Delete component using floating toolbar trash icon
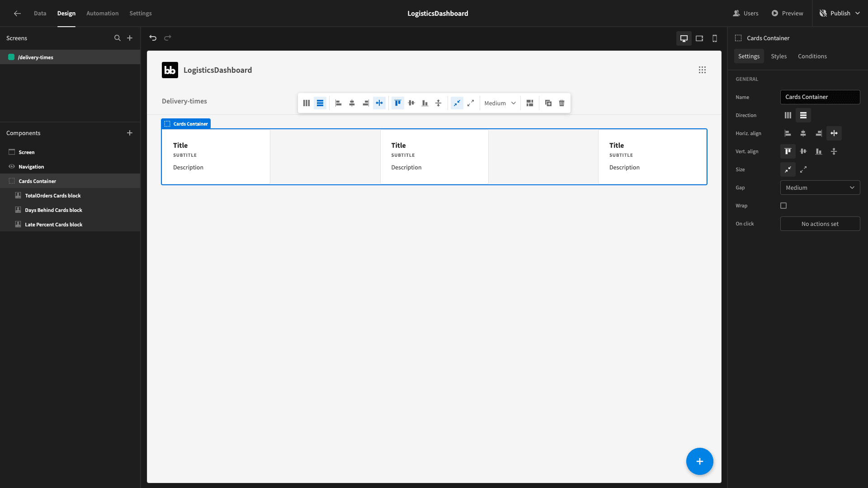 pyautogui.click(x=562, y=103)
